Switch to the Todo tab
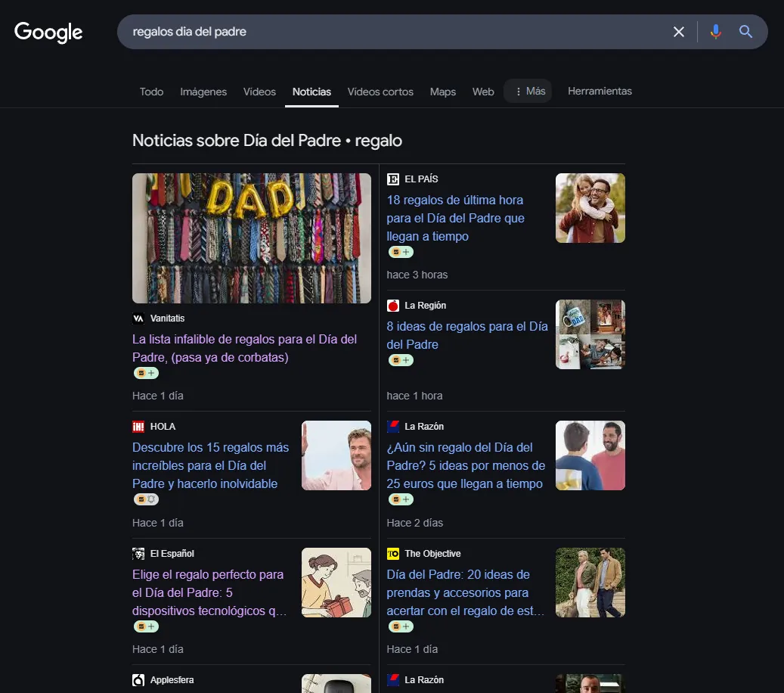 pos(151,92)
